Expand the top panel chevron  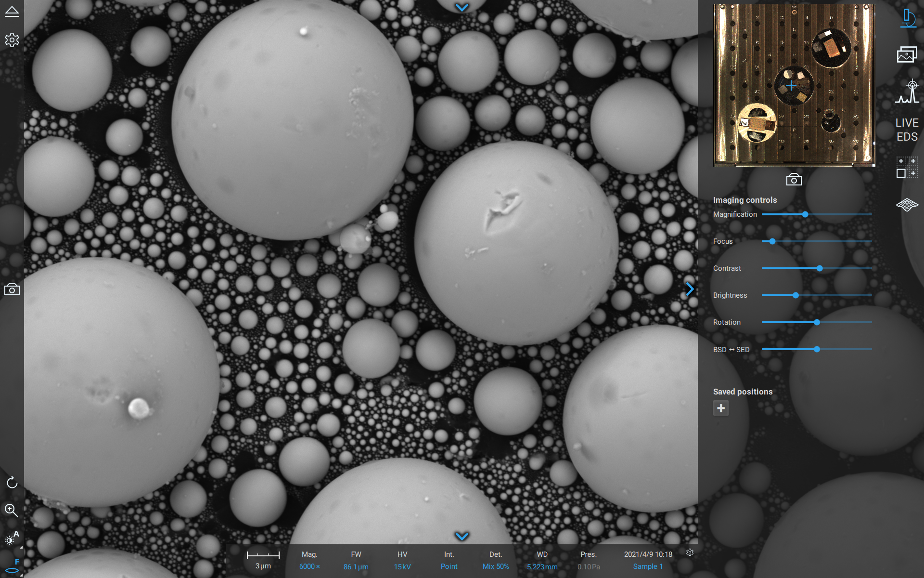[x=462, y=8]
